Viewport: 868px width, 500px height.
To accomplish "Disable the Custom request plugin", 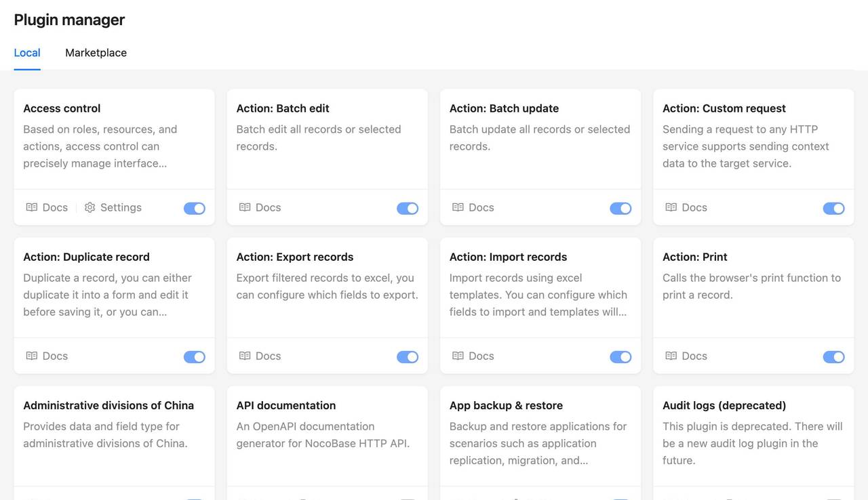I will coord(833,208).
